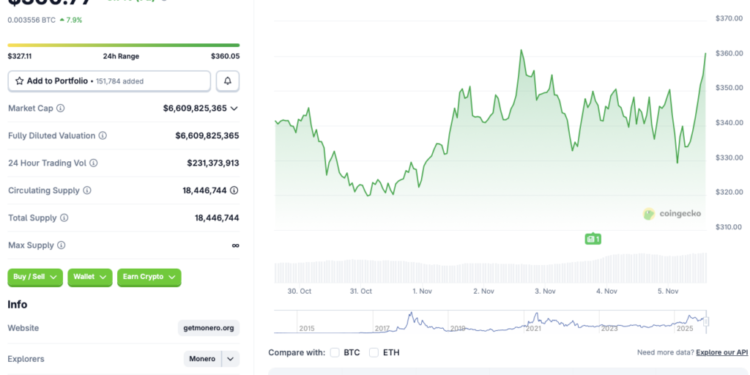Click Add to Portfolio button
This screenshot has width=750, height=375.
coord(109,81)
